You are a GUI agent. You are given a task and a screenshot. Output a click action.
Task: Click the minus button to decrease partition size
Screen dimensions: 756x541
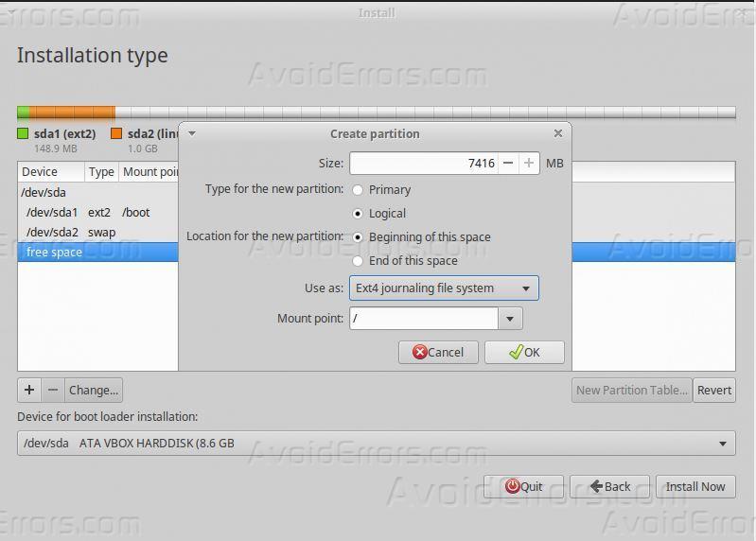[x=508, y=164]
